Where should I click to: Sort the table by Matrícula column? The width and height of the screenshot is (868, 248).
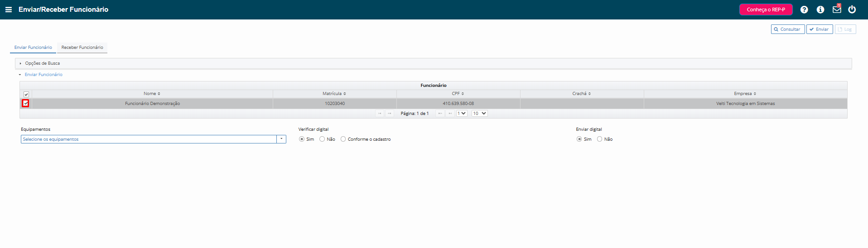(x=335, y=94)
